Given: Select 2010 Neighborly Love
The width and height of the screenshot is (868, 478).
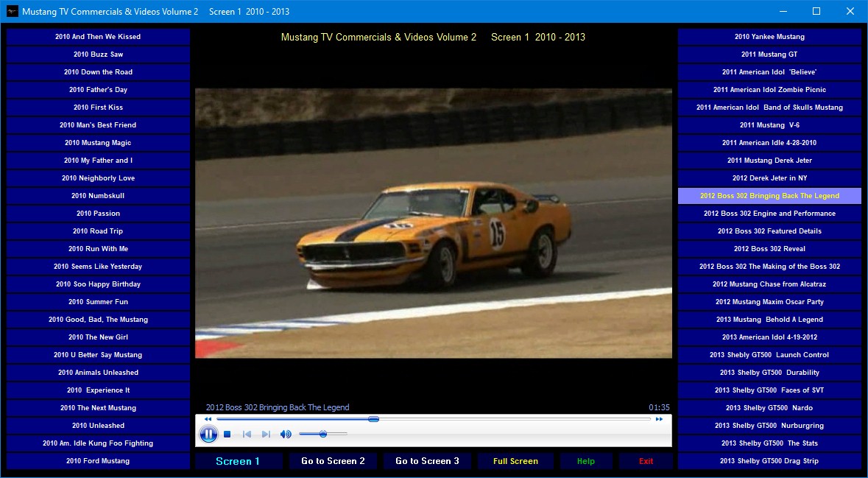Looking at the screenshot, I should tap(98, 178).
